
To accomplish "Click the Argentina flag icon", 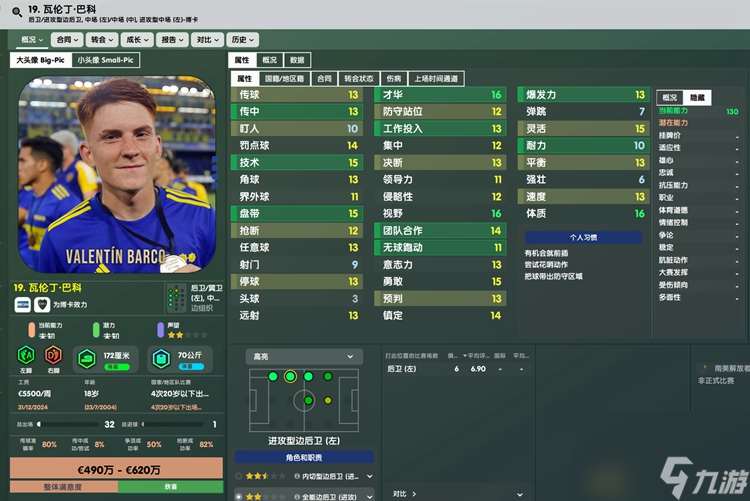I will [22, 305].
